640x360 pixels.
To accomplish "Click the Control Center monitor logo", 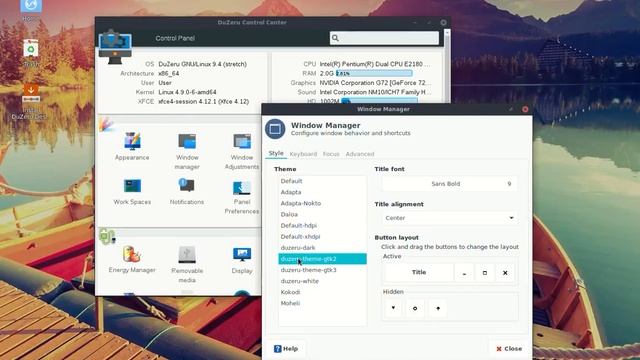I will pos(115,48).
